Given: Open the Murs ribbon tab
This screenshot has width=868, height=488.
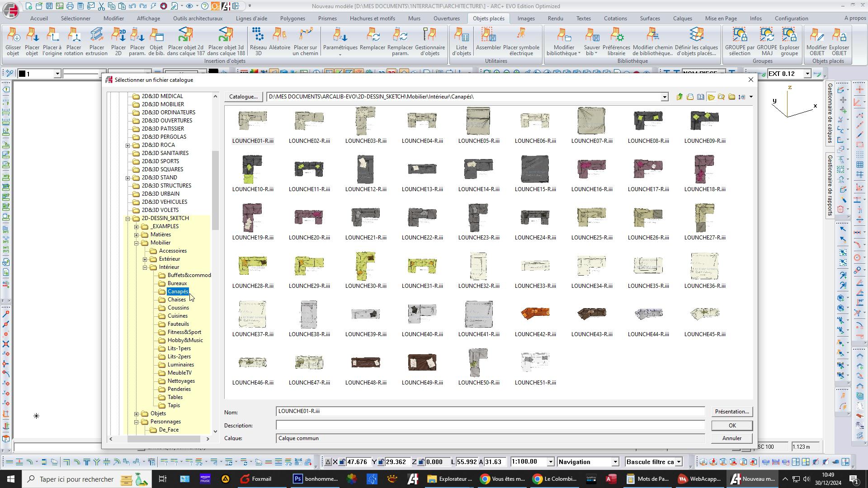Looking at the screenshot, I should pyautogui.click(x=414, y=19).
